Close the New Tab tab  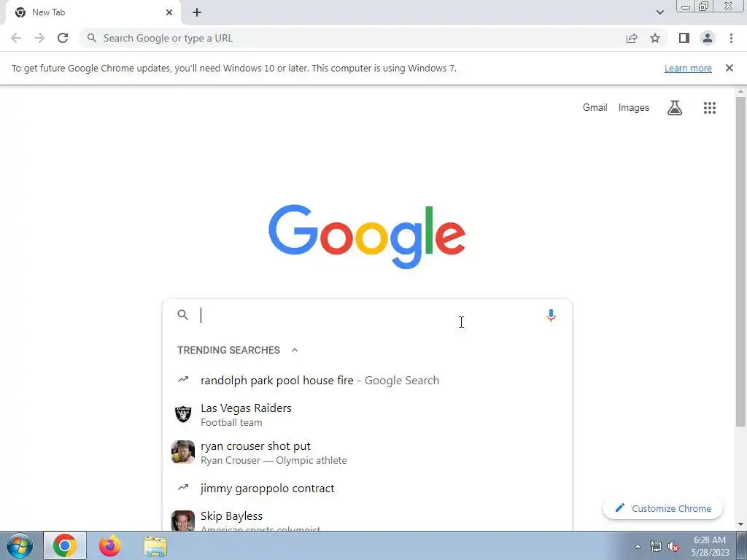point(169,12)
